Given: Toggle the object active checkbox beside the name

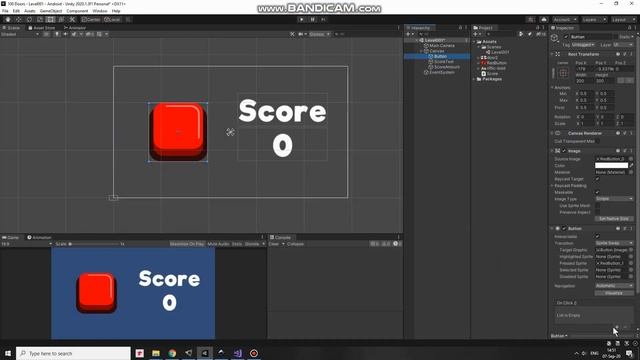Looking at the screenshot, I should [x=566, y=37].
